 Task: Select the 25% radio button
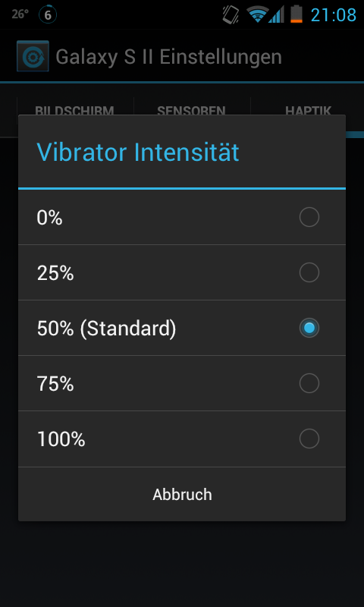[309, 272]
